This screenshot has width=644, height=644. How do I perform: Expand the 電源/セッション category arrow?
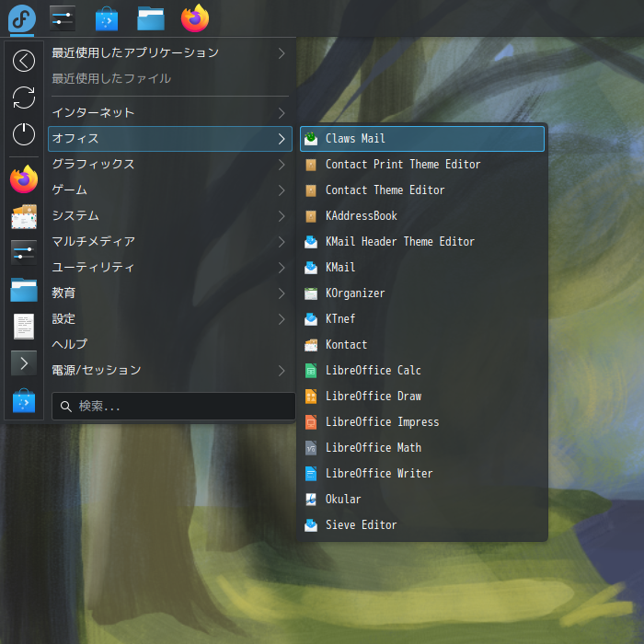pos(282,371)
